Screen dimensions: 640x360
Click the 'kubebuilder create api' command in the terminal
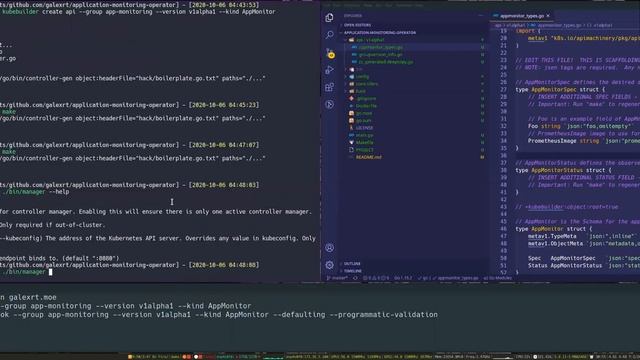click(139, 12)
